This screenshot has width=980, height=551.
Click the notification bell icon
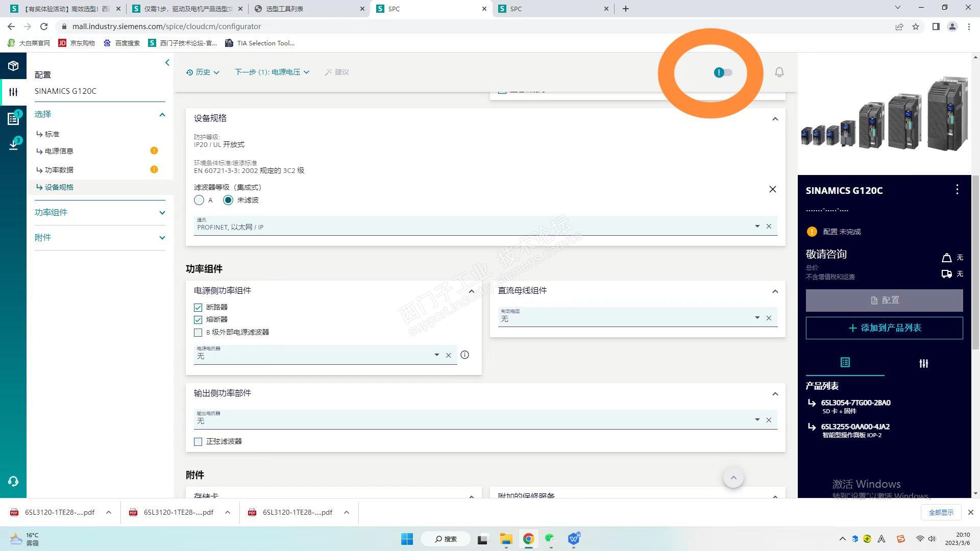(779, 72)
